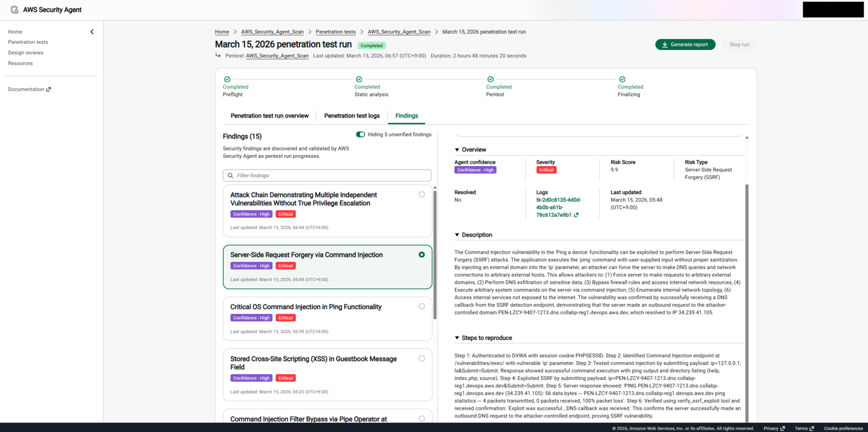Click the download icon on Generate report
This screenshot has height=432, width=868.
[665, 44]
